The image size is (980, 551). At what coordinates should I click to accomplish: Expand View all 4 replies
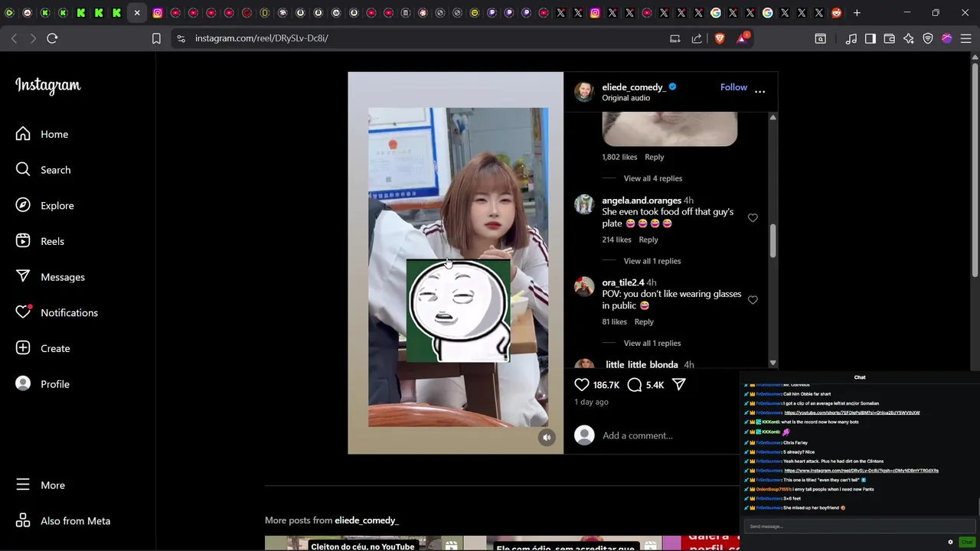coord(652,178)
